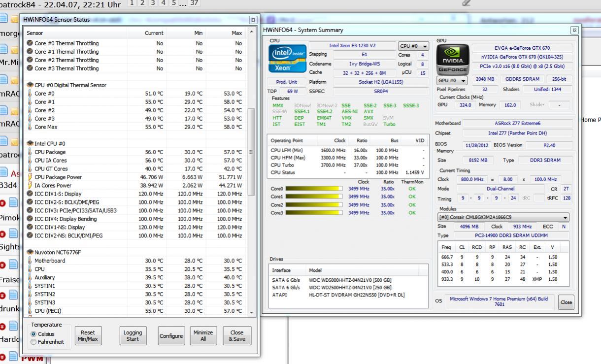Go to forum page 5
The image size is (601, 364).
pyautogui.click(x=173, y=3)
